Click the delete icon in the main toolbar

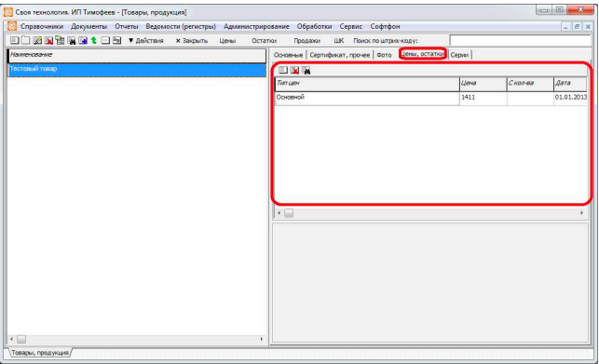(x=48, y=40)
